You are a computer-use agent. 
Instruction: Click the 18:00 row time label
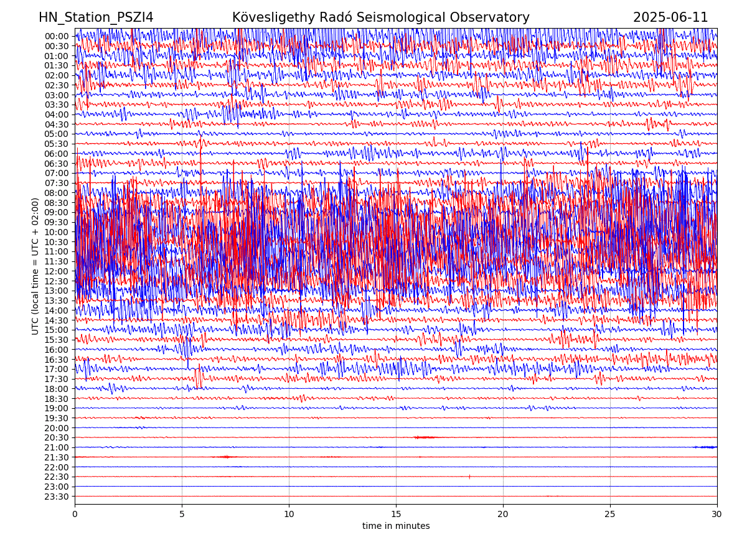(57, 389)
